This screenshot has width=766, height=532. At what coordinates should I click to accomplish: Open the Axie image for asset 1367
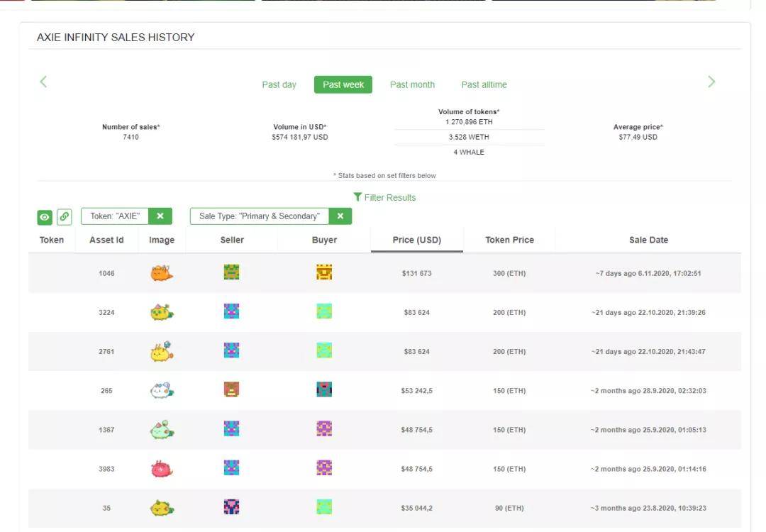coord(162,429)
